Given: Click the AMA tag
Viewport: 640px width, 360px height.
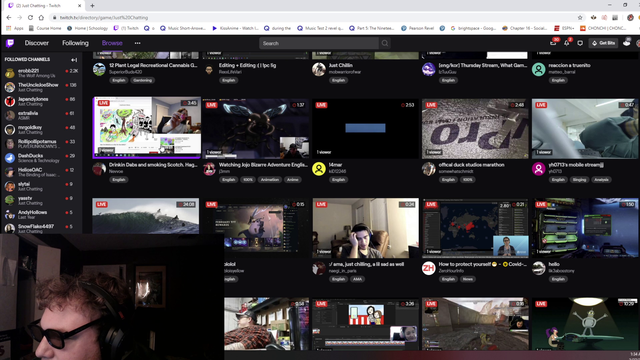Looking at the screenshot, I should [x=357, y=279].
